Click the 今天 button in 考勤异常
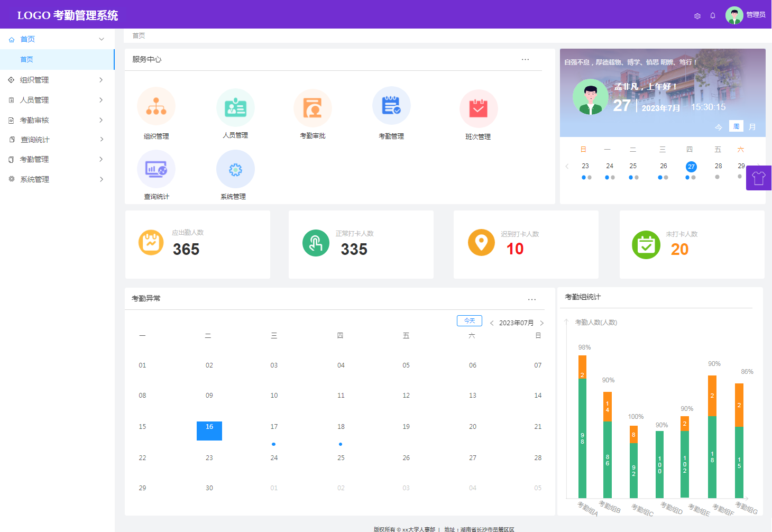 point(469,321)
